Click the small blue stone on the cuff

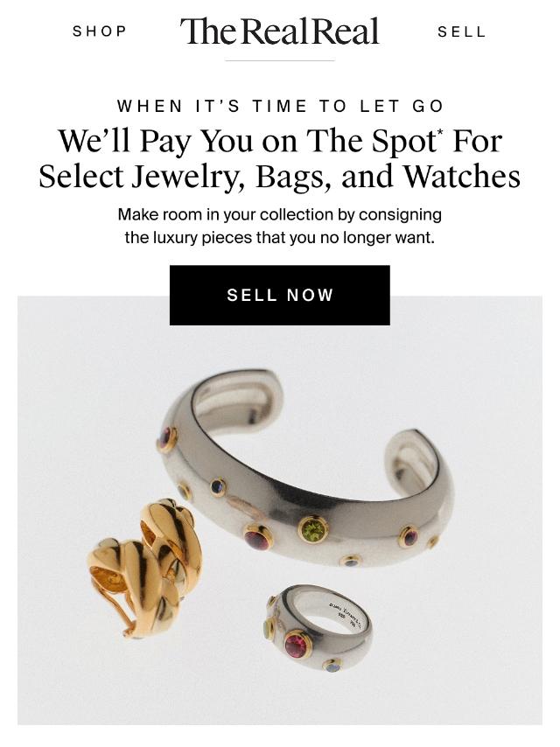pos(218,486)
